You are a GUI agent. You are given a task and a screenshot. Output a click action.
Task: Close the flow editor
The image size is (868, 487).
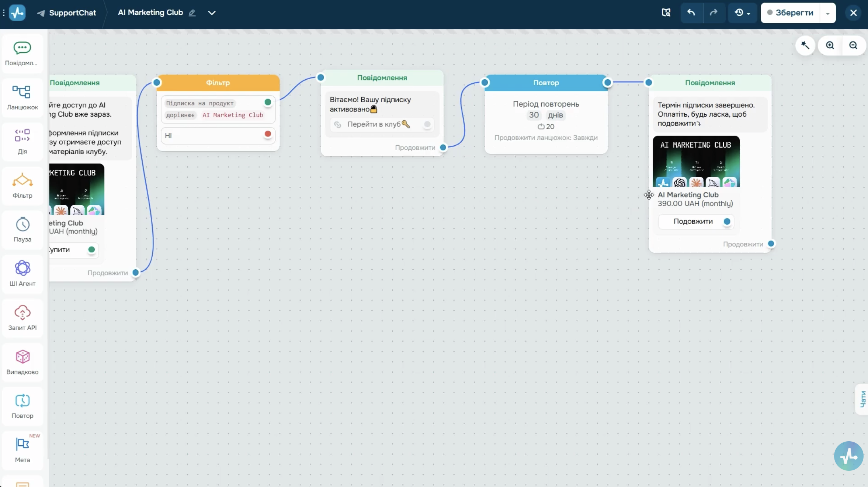(853, 13)
